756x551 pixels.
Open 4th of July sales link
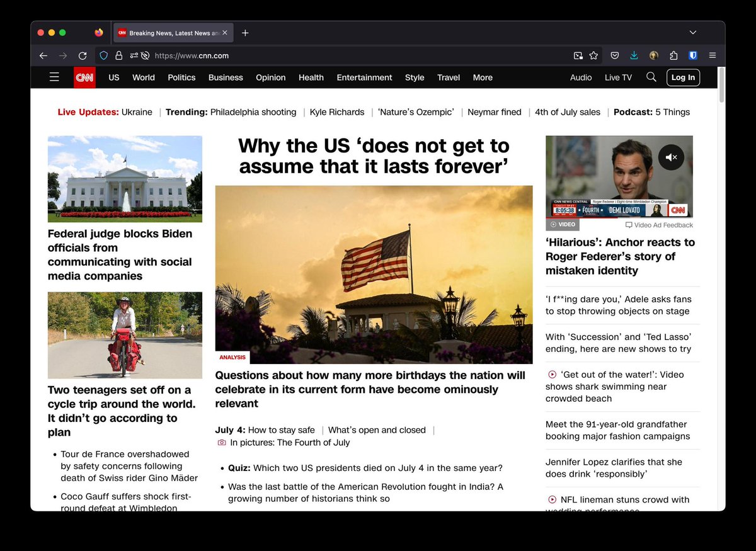[x=568, y=112]
